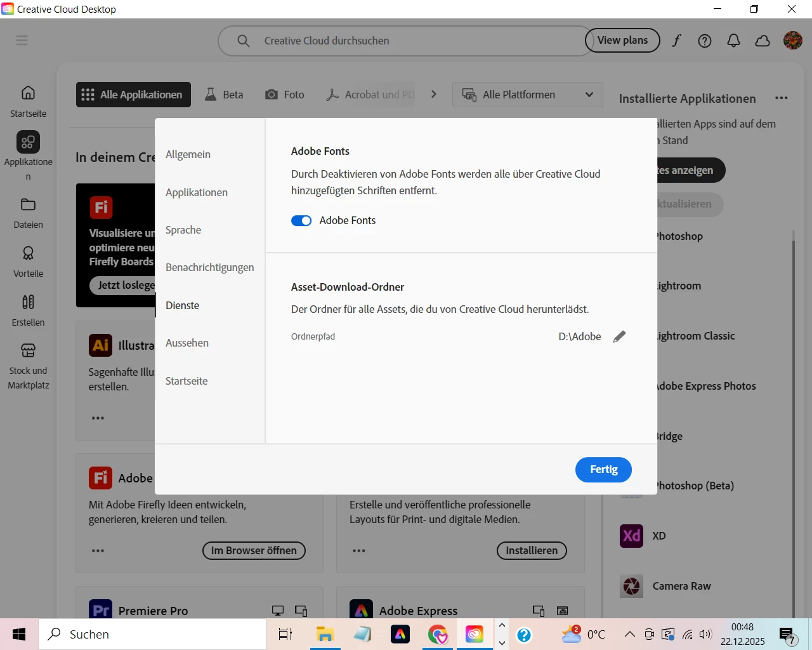Click the Adobe Express app icon

[x=361, y=609]
